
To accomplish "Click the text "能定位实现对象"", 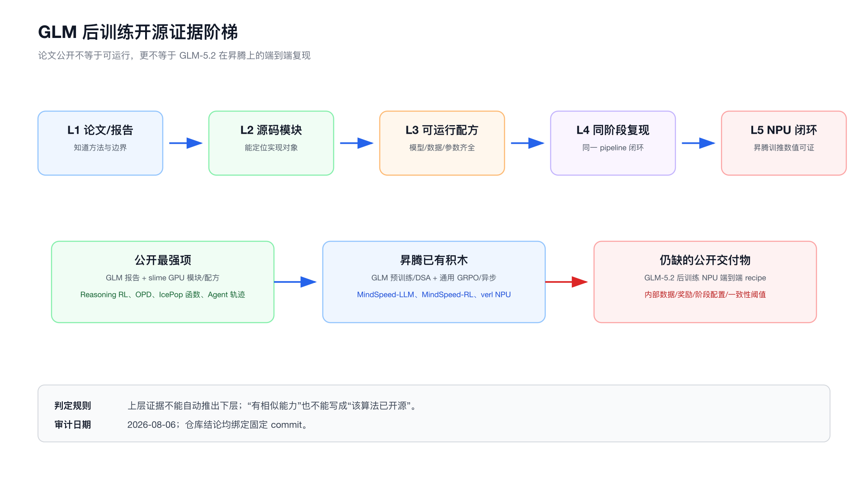I will point(271,148).
